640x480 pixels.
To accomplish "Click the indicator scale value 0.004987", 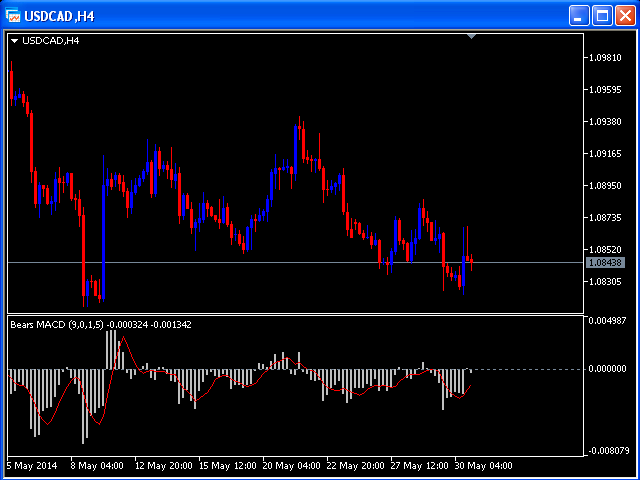I will 607,321.
